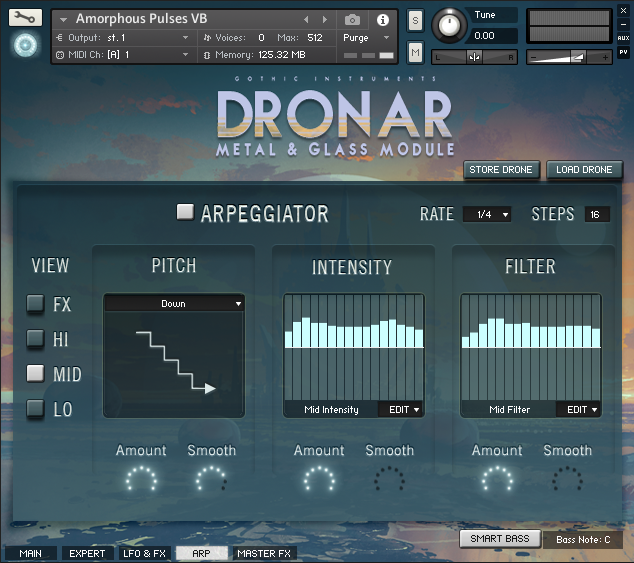Adjust the Tune knob
The height and width of the screenshot is (563, 634).
449,25
